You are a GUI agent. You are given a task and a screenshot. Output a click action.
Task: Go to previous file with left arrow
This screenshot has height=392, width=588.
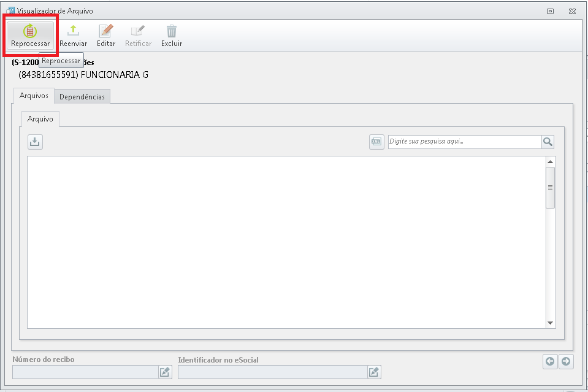550,361
